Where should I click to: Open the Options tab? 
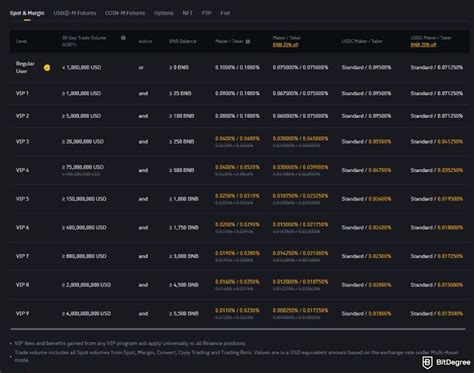tap(164, 13)
